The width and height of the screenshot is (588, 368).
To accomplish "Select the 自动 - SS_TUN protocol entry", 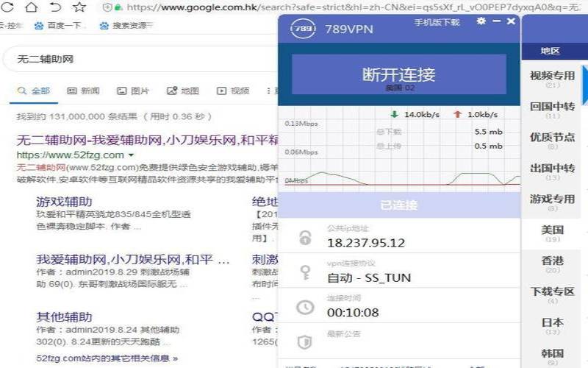I will click(369, 278).
